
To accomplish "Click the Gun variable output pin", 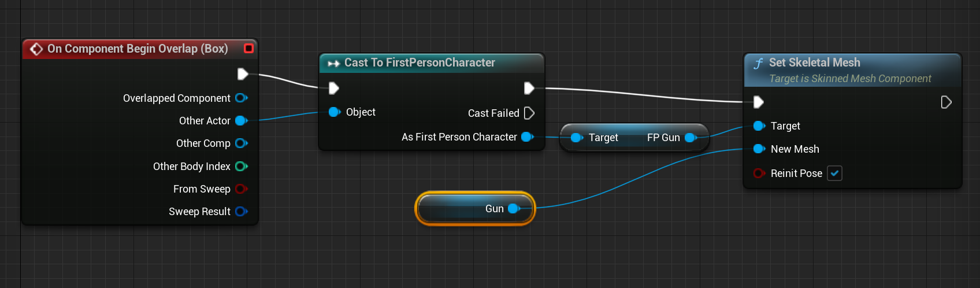I will tap(513, 209).
